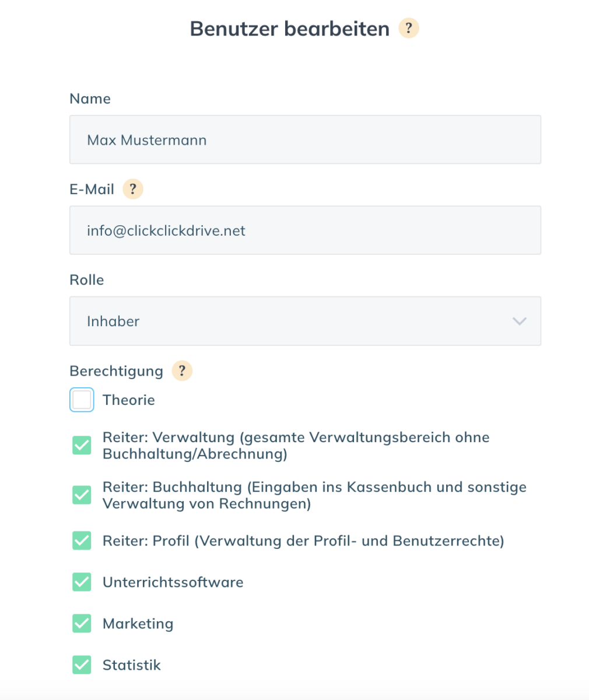Click into the E-Mail address field
Screen dimensions: 589x700
(x=305, y=230)
